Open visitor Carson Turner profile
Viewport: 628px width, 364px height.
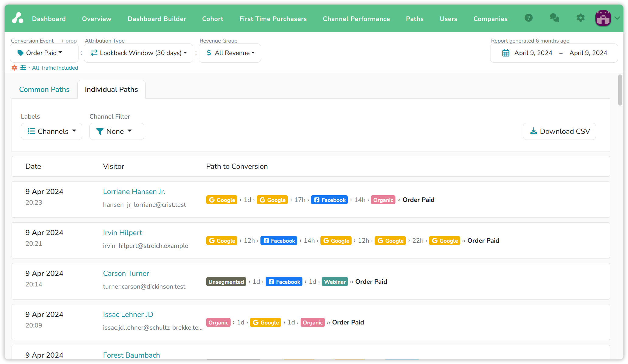(126, 273)
